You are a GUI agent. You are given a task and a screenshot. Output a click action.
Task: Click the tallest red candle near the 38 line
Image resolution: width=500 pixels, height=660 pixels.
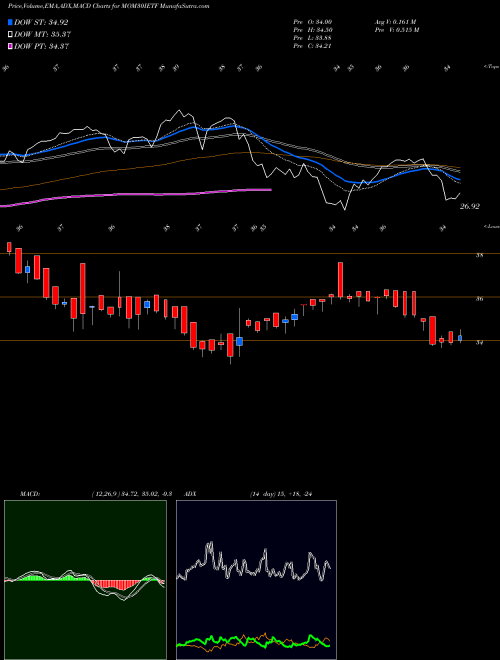point(82,288)
